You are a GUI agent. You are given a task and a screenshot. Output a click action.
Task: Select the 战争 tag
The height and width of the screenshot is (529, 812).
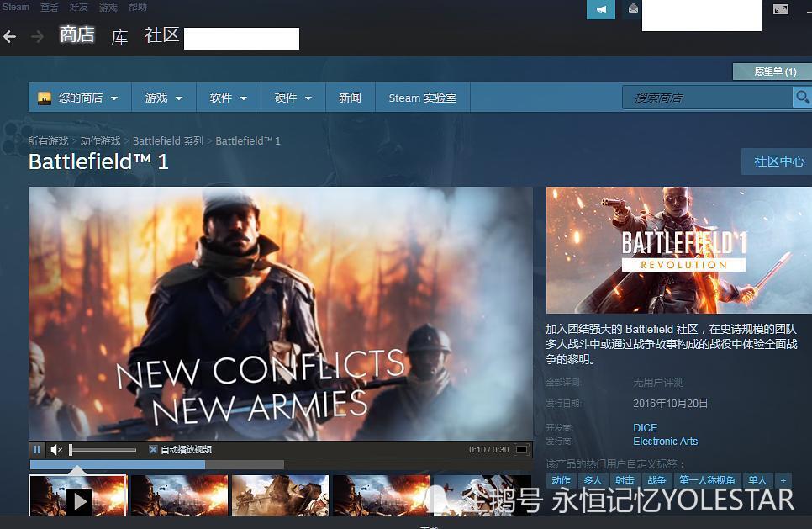[x=656, y=480]
